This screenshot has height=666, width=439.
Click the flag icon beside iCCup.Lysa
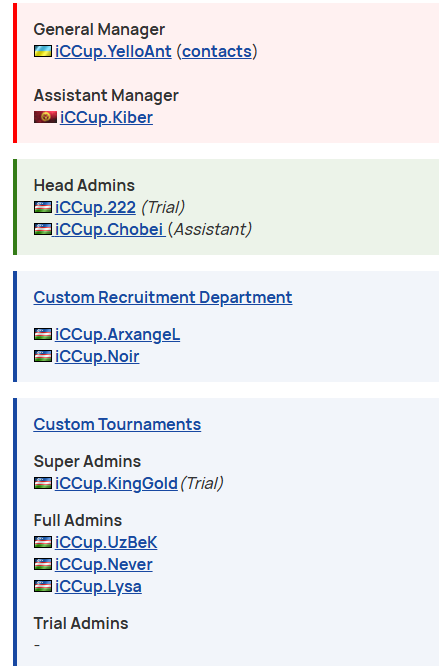43,587
